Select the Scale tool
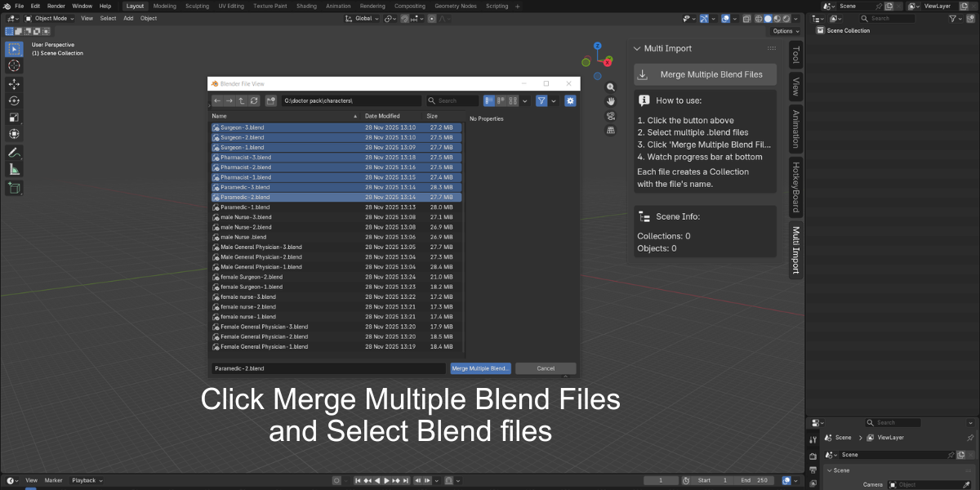Image resolution: width=980 pixels, height=490 pixels. click(15, 118)
